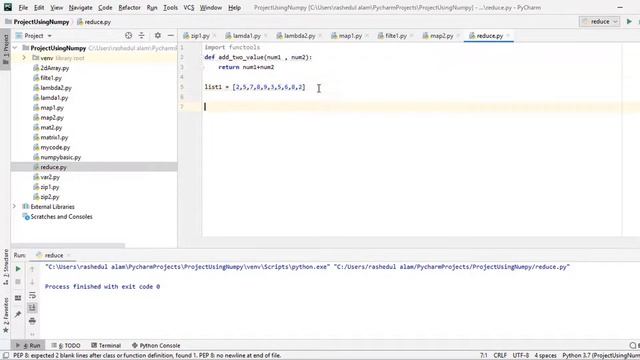Open the Refactor menu

point(129,8)
